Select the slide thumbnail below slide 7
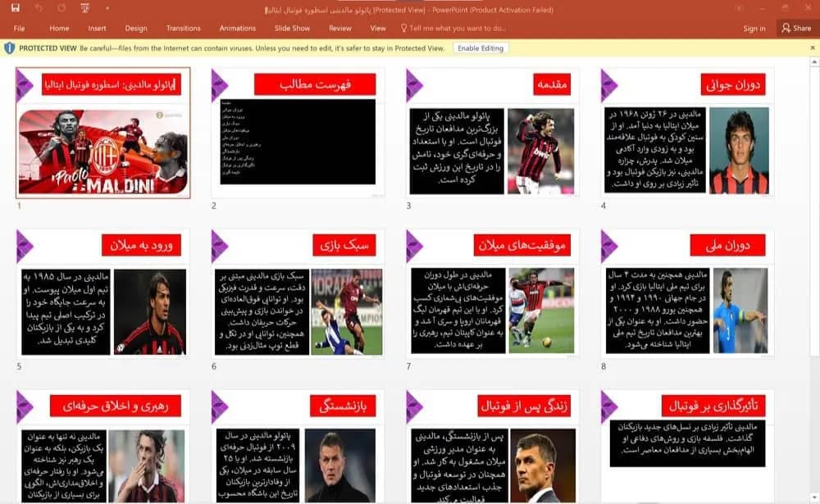820x504 pixels. pyautogui.click(x=493, y=447)
